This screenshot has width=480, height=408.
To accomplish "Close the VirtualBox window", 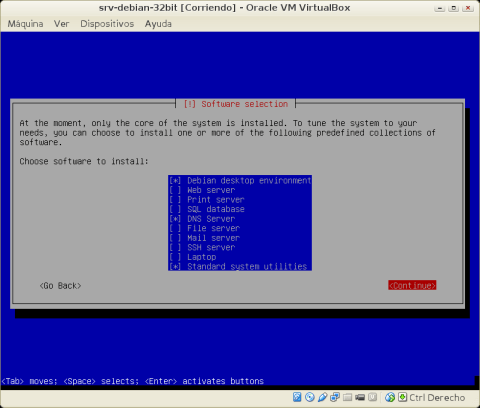I will pos(468,8).
